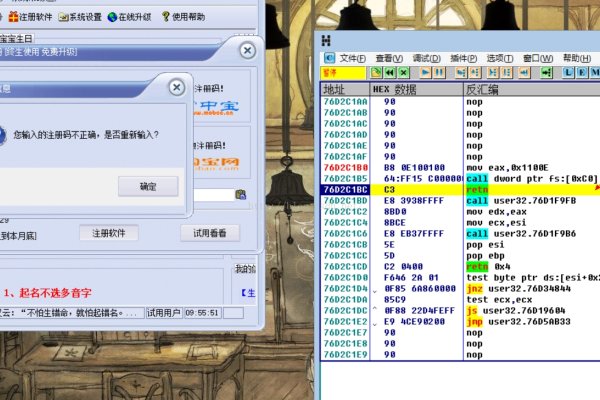The width and height of the screenshot is (600, 400).
Task: Click 确定 in the wrong-code message dialog
Action: [148, 186]
